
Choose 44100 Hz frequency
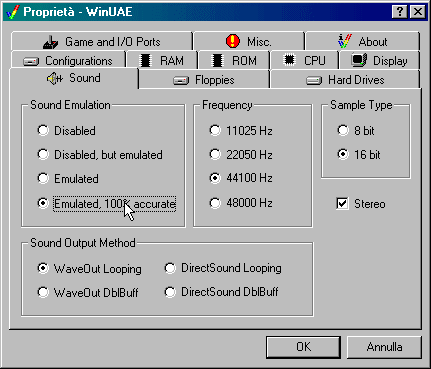tap(241, 178)
